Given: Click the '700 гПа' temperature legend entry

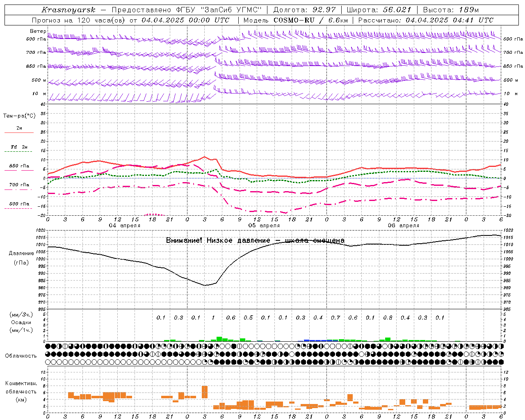Looking at the screenshot, I should point(19,185).
